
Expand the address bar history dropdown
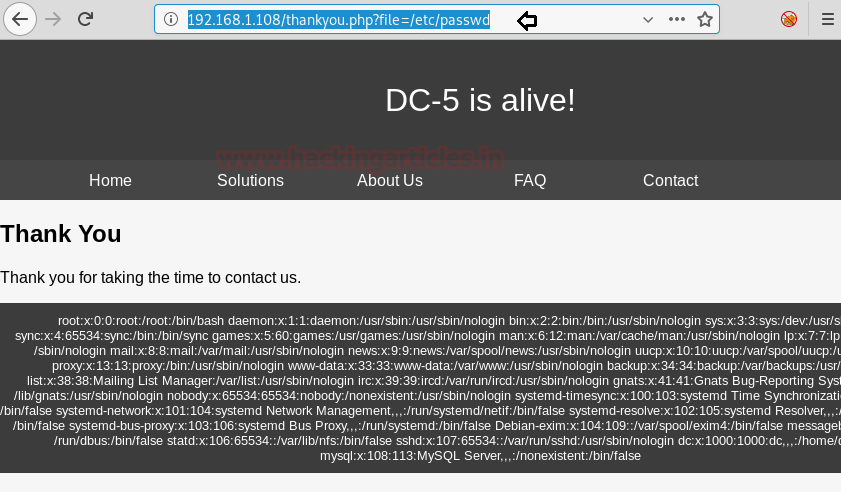coord(648,20)
